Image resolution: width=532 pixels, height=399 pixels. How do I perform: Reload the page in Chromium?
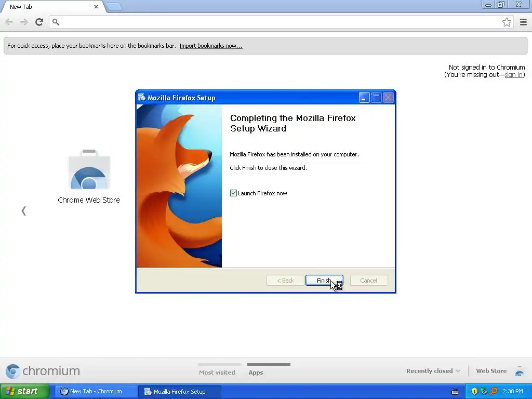39,22
